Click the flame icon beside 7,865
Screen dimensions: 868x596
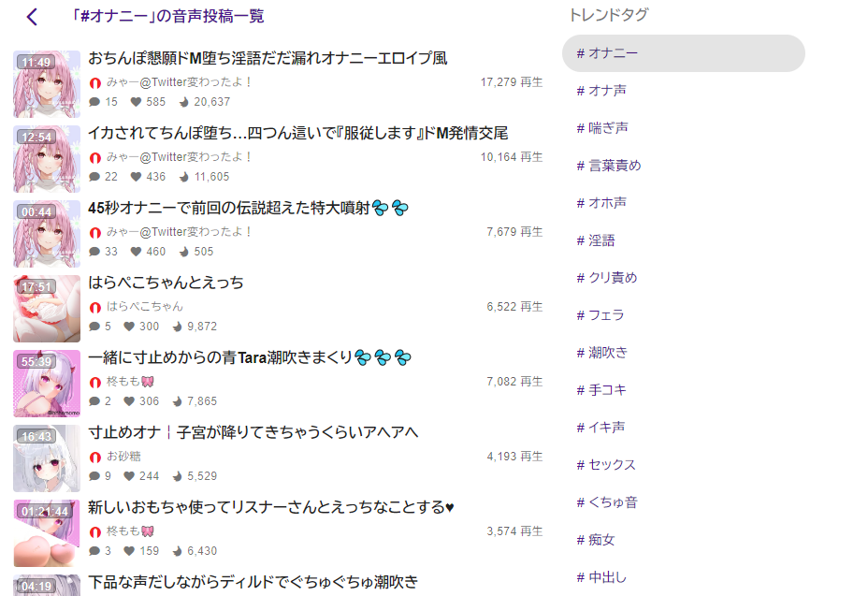coord(178,401)
